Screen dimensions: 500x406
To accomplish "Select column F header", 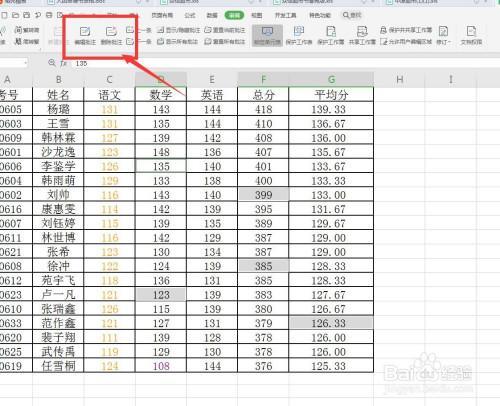I will [x=263, y=80].
